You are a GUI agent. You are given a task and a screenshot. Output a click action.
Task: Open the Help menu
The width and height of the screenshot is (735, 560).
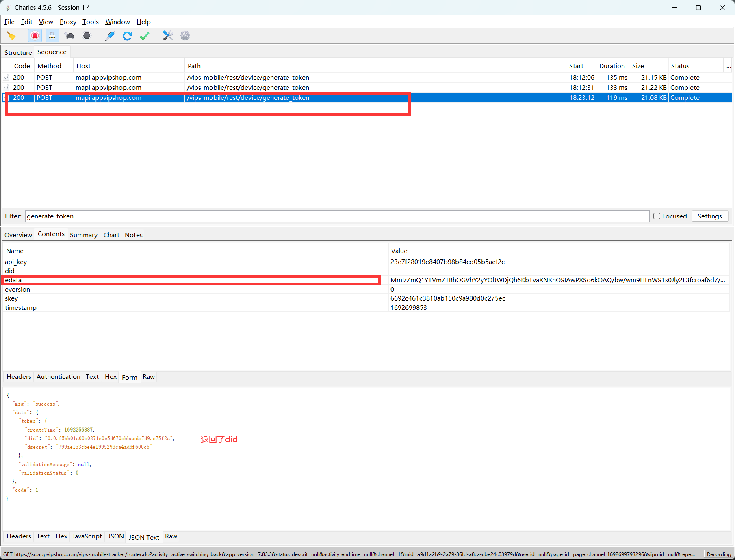(x=143, y=22)
